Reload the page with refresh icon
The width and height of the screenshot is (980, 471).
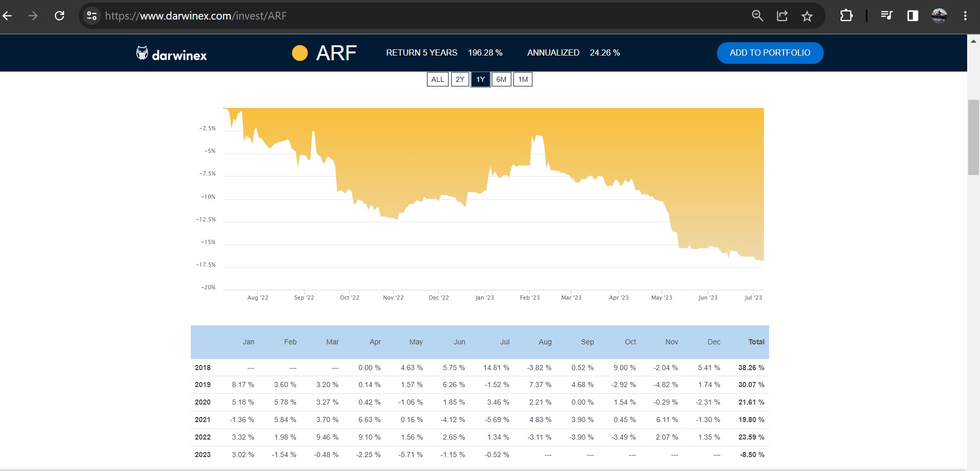tap(60, 16)
